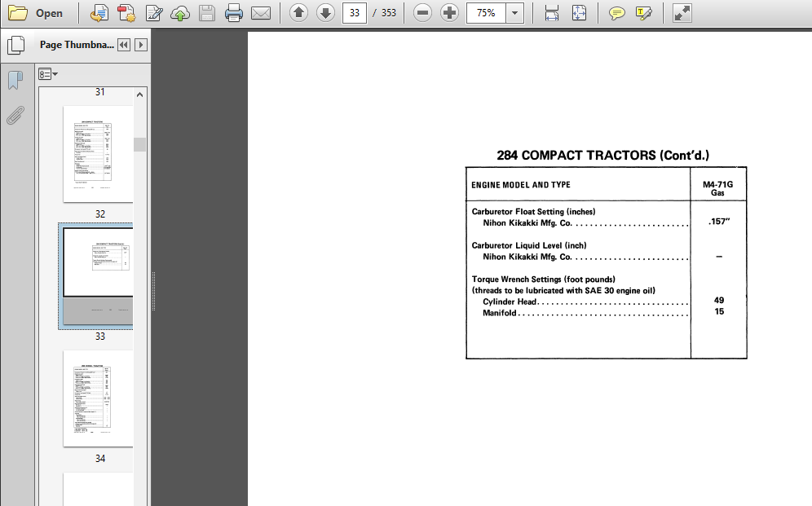Click the Open folder button
The image size is (812, 506).
tap(36, 13)
